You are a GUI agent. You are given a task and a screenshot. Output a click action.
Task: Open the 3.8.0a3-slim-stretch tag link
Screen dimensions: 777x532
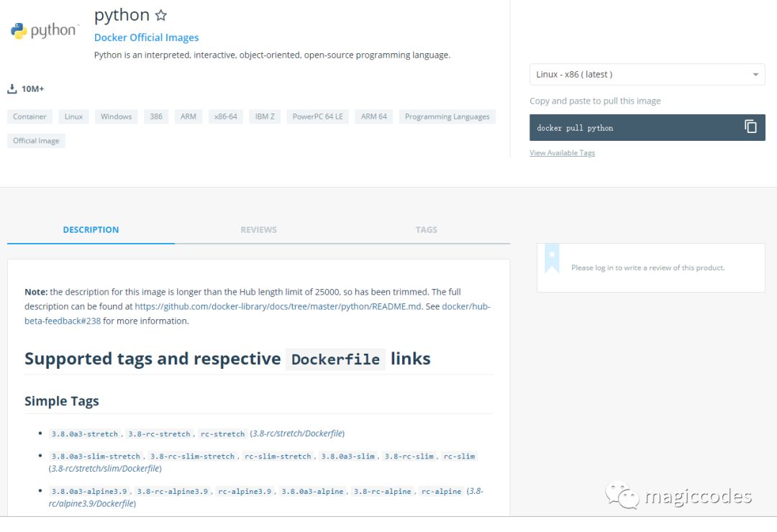[96, 457]
